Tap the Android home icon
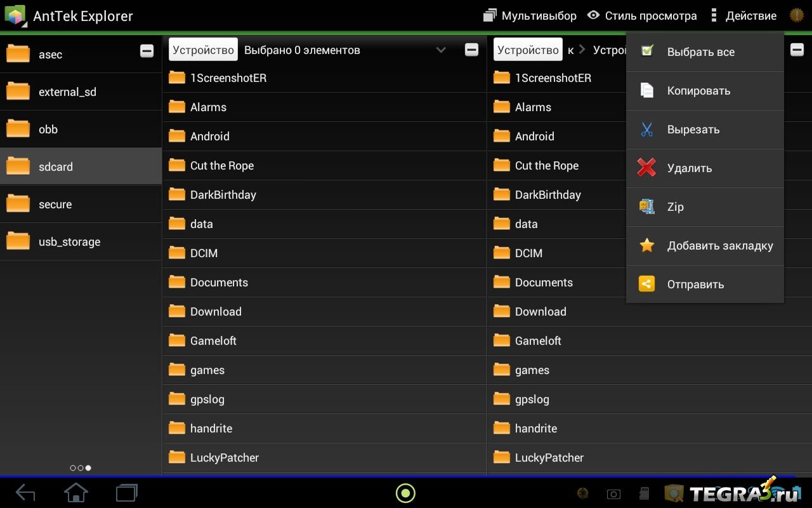This screenshot has height=508, width=812. [76, 493]
